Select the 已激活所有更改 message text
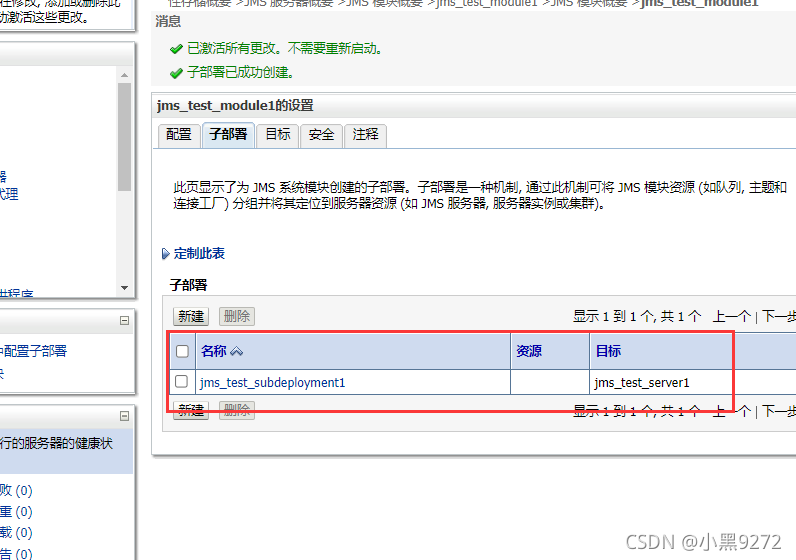796x560 pixels. [284, 48]
